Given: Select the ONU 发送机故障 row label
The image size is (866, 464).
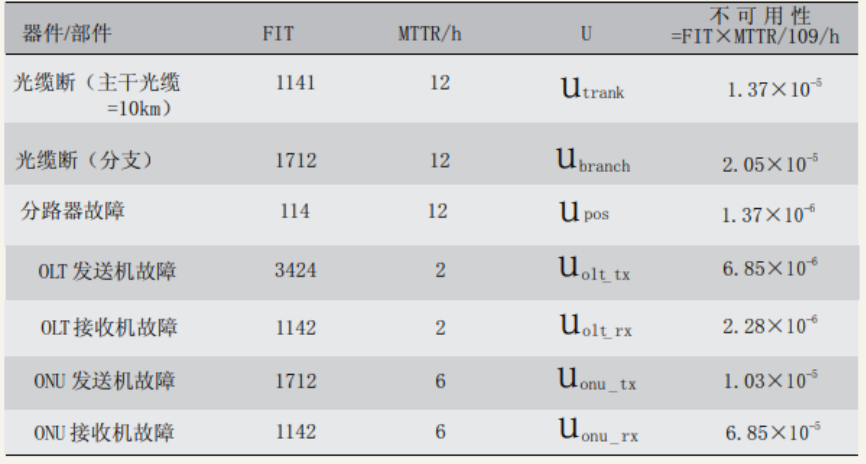Looking at the screenshot, I should click(104, 381).
